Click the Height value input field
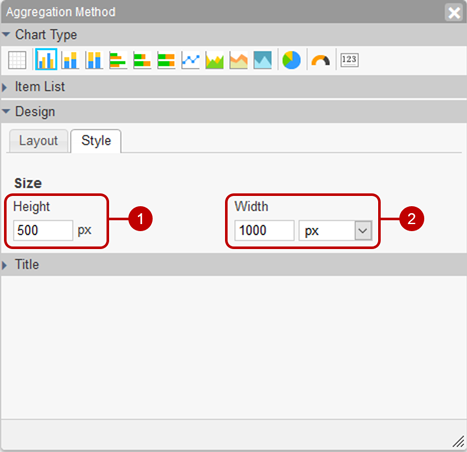This screenshot has height=452, width=467. point(43,230)
